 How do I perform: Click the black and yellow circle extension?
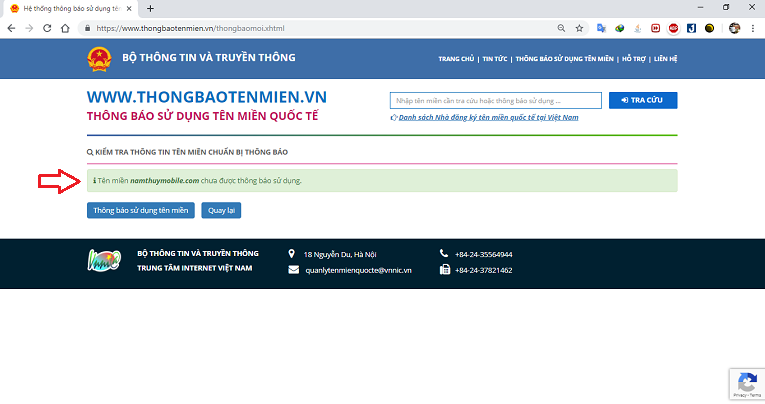709,28
